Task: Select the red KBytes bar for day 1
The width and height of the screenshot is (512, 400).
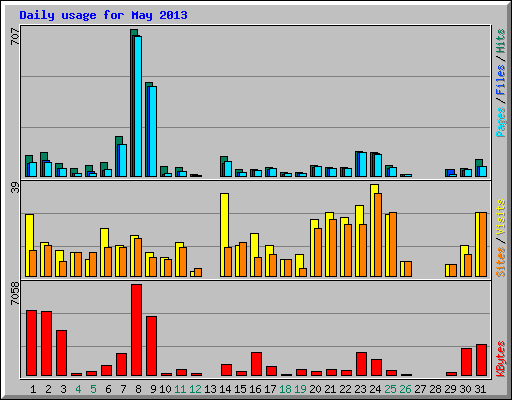Action: [31, 343]
